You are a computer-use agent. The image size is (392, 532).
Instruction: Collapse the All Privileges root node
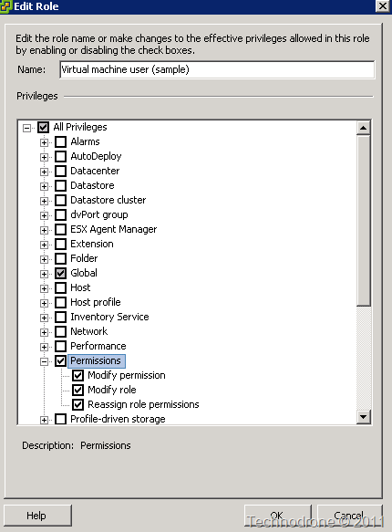click(26, 128)
